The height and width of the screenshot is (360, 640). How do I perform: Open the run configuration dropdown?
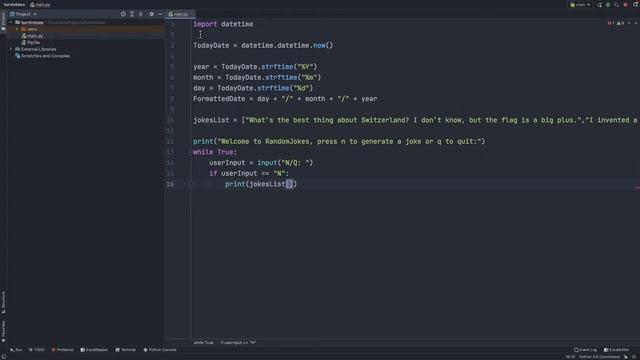click(580, 4)
